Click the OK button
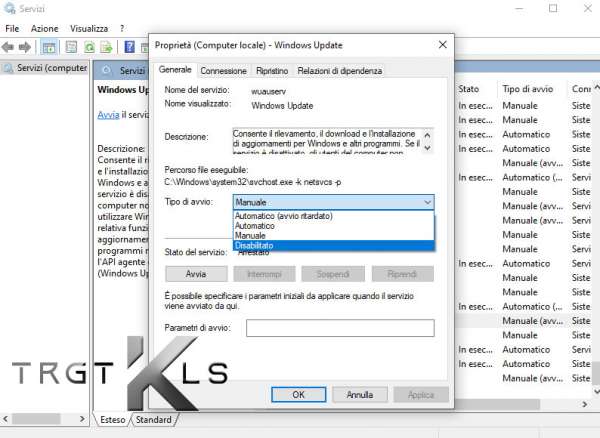Viewport: 600px width, 438px height. tap(298, 395)
